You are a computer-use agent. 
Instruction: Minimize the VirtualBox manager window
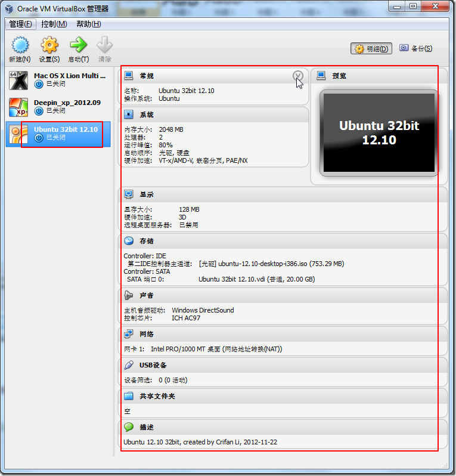point(396,7)
